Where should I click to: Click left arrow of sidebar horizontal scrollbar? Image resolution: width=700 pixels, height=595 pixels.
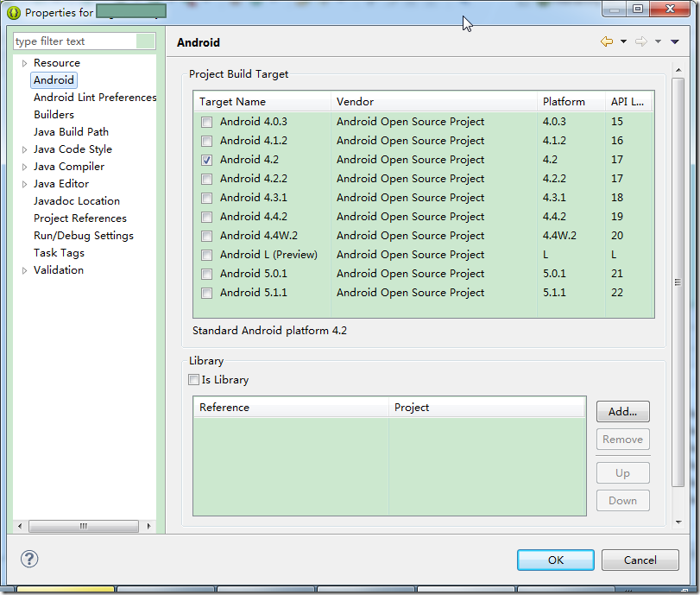[20, 526]
